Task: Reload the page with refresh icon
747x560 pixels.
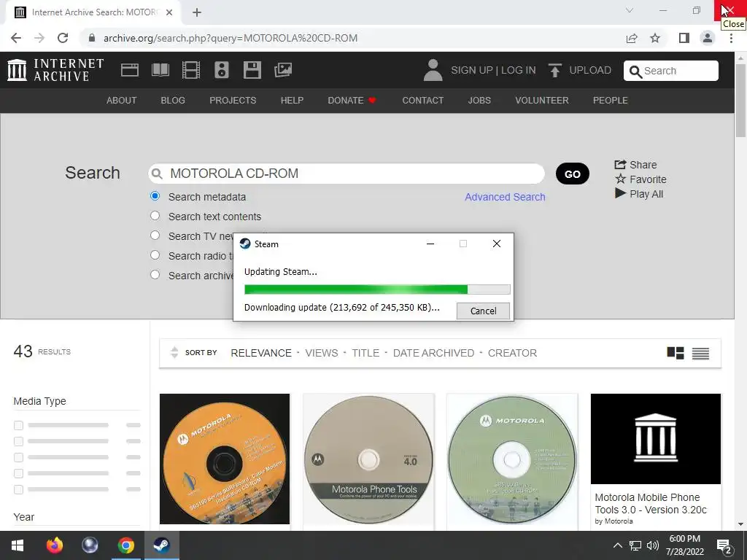Action: pyautogui.click(x=63, y=38)
